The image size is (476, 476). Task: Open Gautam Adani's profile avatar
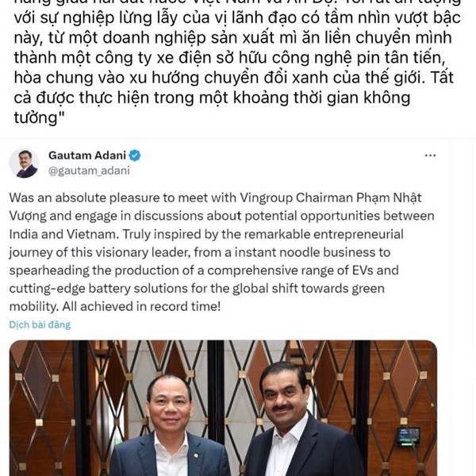(x=25, y=163)
